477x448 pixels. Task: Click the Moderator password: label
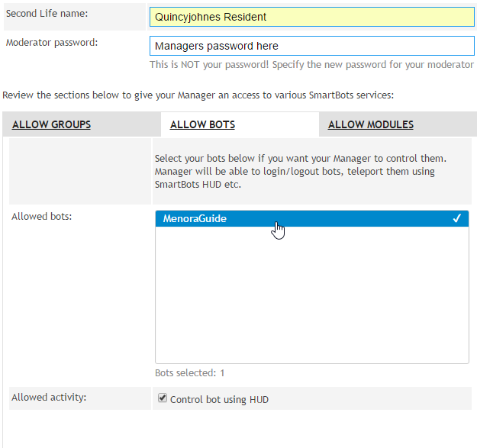coord(52,43)
